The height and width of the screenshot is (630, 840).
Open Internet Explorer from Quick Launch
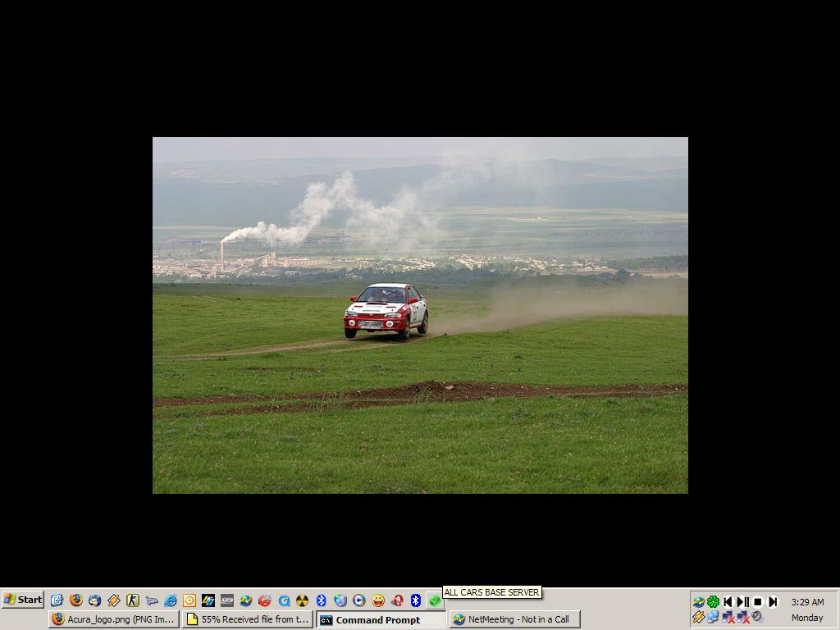[171, 600]
